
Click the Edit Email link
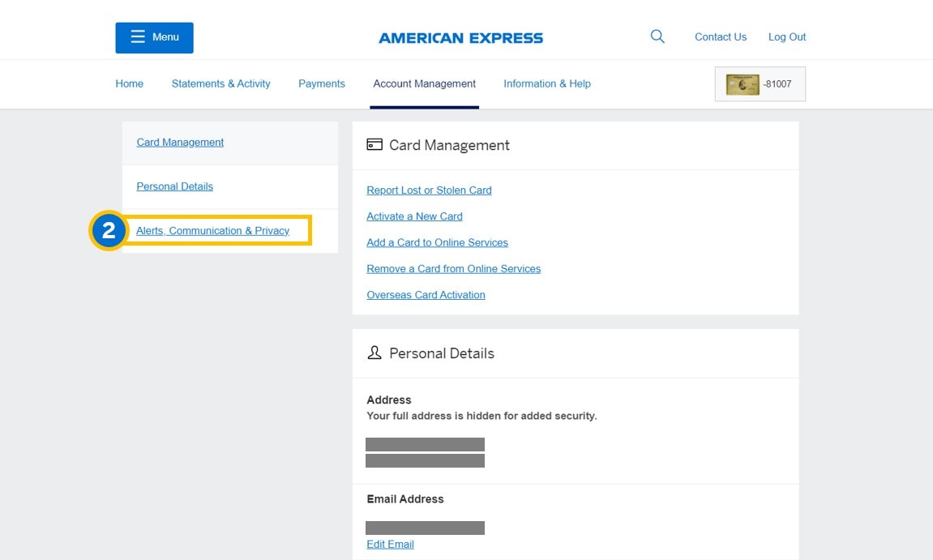pos(390,545)
